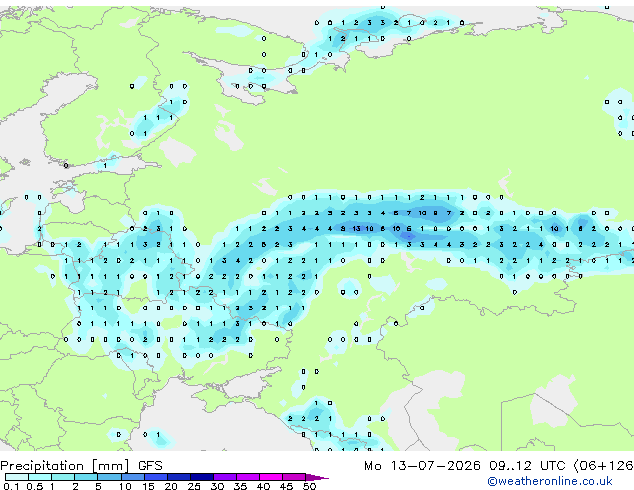Viewport: 634px width, 490px height.
Task: Click the 15–20 mm blue swatch
Action: tap(156, 477)
